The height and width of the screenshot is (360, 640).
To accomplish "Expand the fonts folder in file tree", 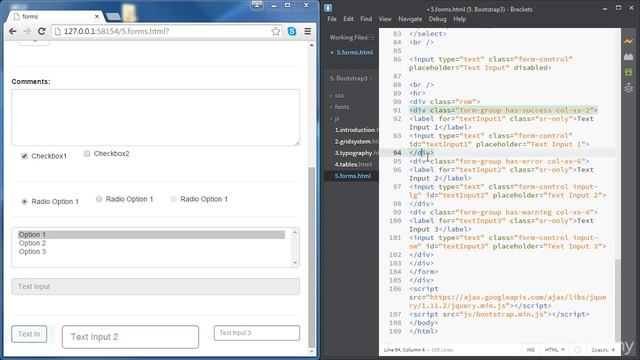I will pos(342,107).
